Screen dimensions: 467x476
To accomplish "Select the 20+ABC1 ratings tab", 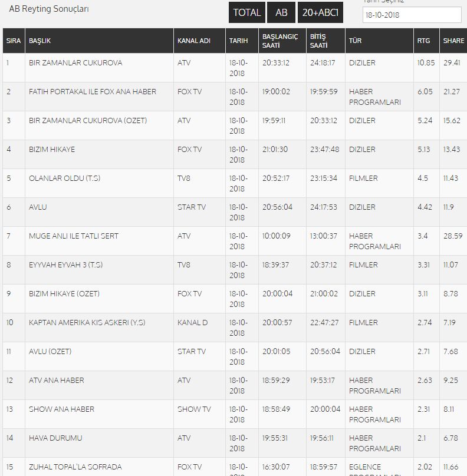I will (320, 12).
